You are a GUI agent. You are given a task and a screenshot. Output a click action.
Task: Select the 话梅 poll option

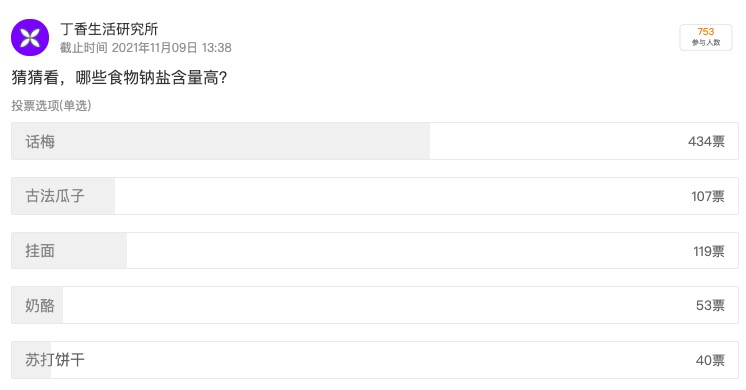tap(375, 141)
